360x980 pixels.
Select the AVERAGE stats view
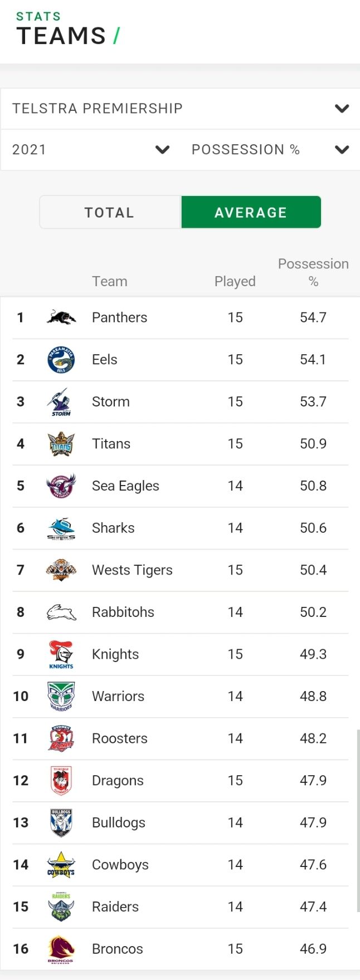(x=251, y=212)
